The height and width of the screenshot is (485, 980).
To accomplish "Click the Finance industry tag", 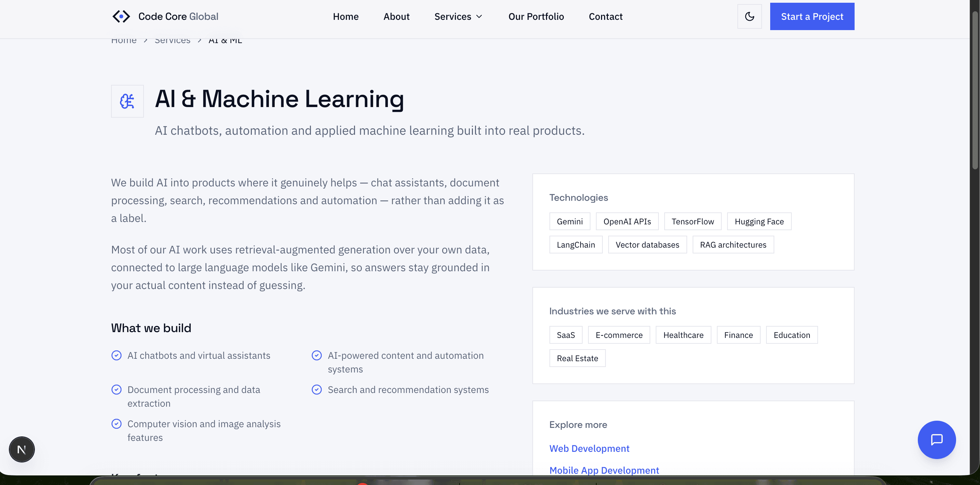I will (x=738, y=335).
